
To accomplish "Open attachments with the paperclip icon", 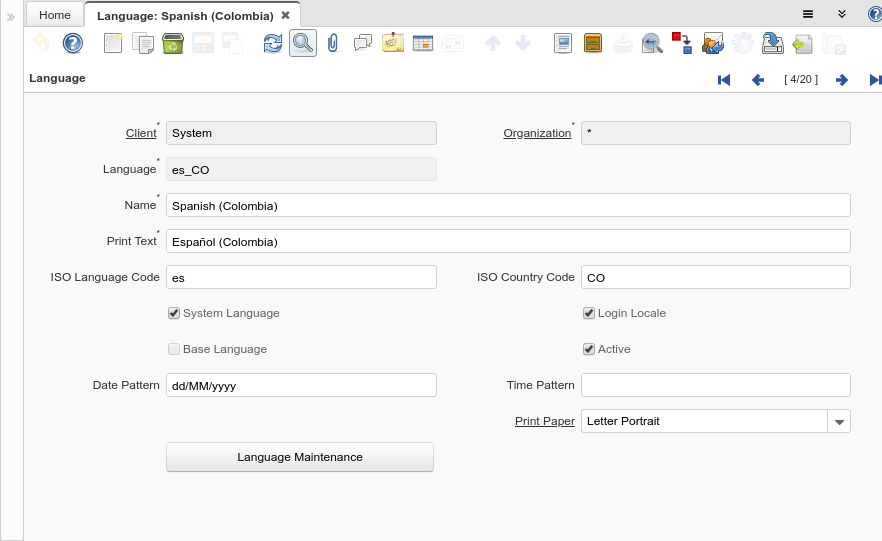I will (x=333, y=43).
